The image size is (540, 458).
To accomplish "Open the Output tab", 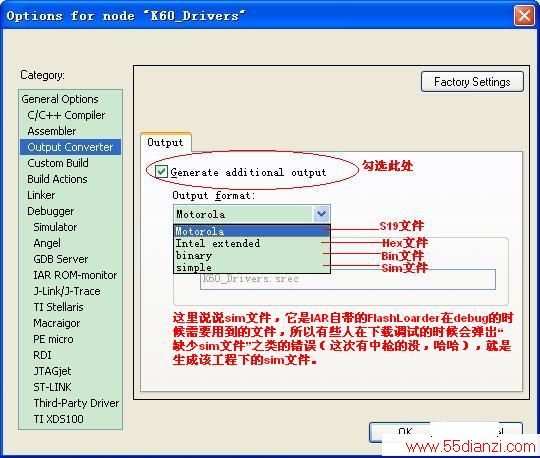I will 165,142.
